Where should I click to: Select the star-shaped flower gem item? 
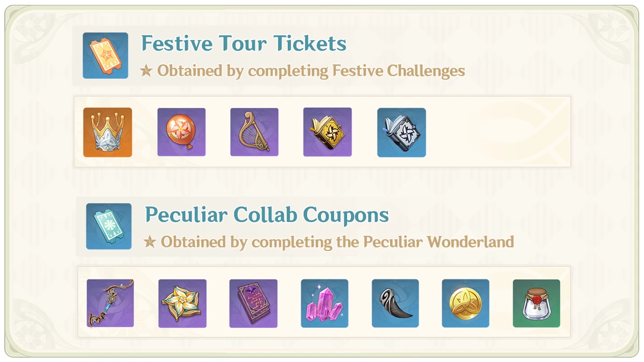tap(182, 304)
